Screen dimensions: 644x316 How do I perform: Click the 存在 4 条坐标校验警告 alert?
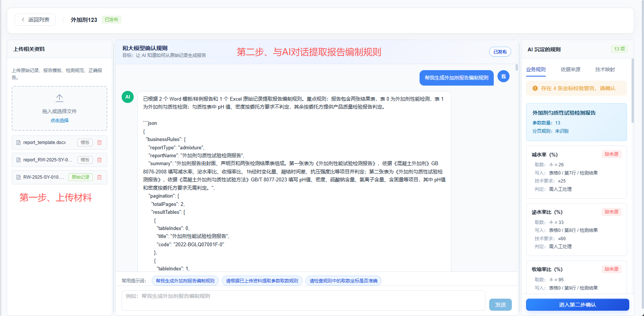(577, 88)
